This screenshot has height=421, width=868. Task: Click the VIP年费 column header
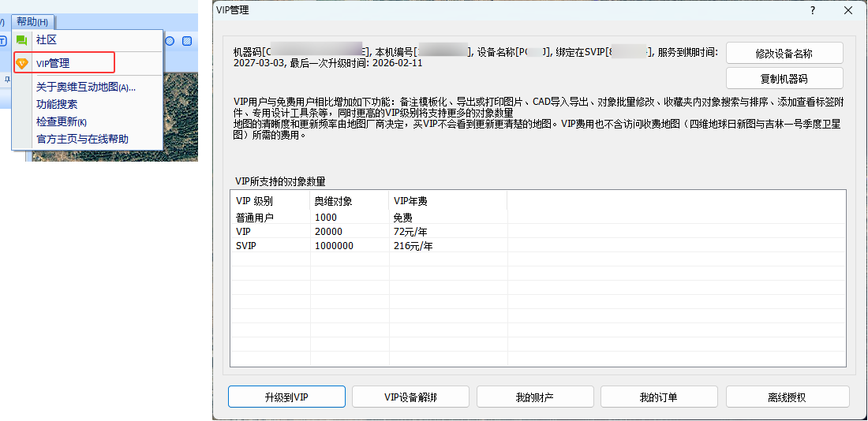[x=448, y=201]
